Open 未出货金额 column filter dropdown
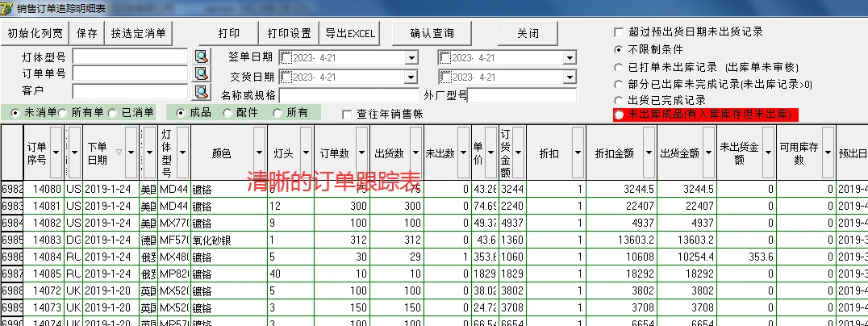This screenshot has width=868, height=326. pos(768,153)
